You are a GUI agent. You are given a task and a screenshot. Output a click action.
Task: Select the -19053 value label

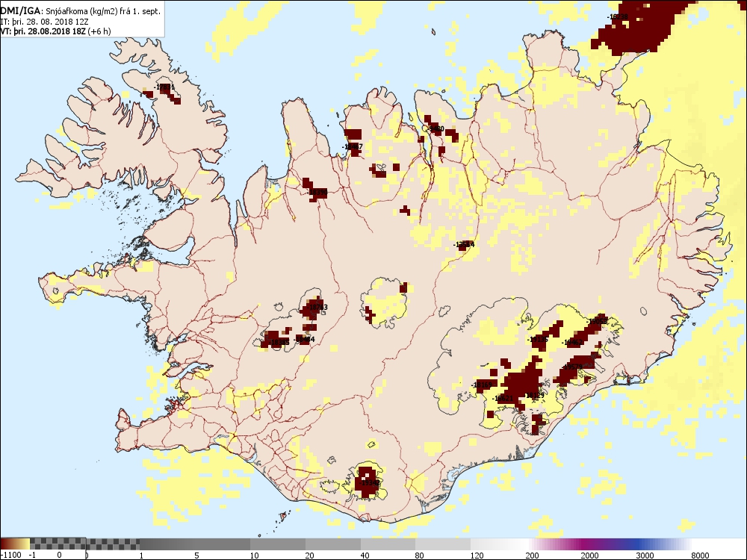click(x=597, y=321)
